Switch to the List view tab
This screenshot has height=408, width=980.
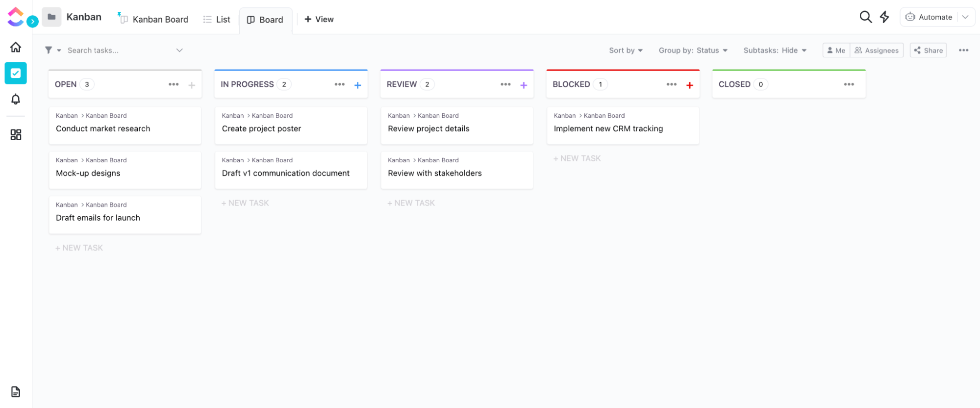click(x=217, y=20)
